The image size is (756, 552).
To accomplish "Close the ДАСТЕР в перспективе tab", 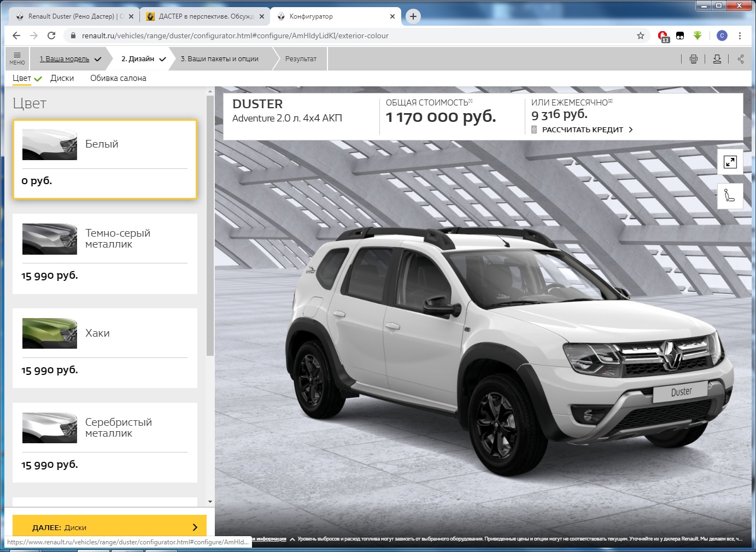I will click(262, 16).
